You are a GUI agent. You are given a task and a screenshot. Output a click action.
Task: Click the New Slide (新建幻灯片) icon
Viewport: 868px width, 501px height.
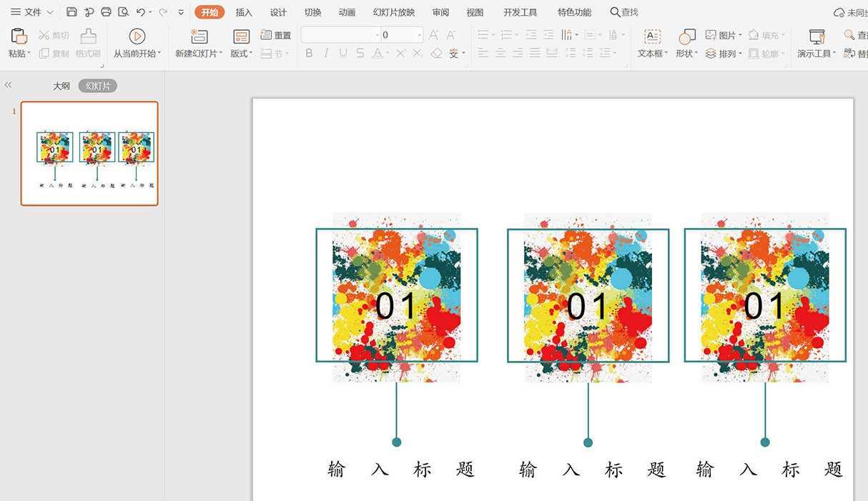(x=199, y=36)
